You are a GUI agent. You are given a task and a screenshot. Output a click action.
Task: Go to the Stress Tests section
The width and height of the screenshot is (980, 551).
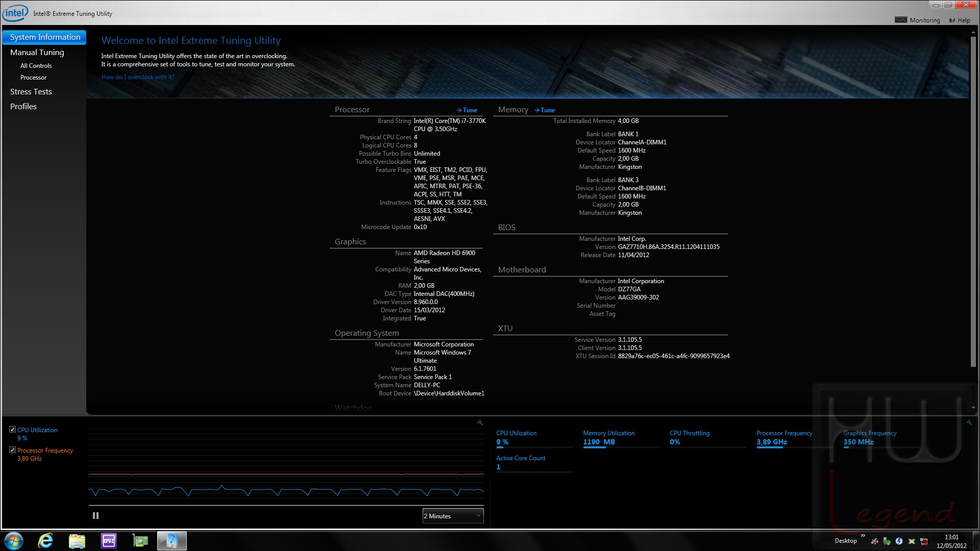tap(31, 91)
